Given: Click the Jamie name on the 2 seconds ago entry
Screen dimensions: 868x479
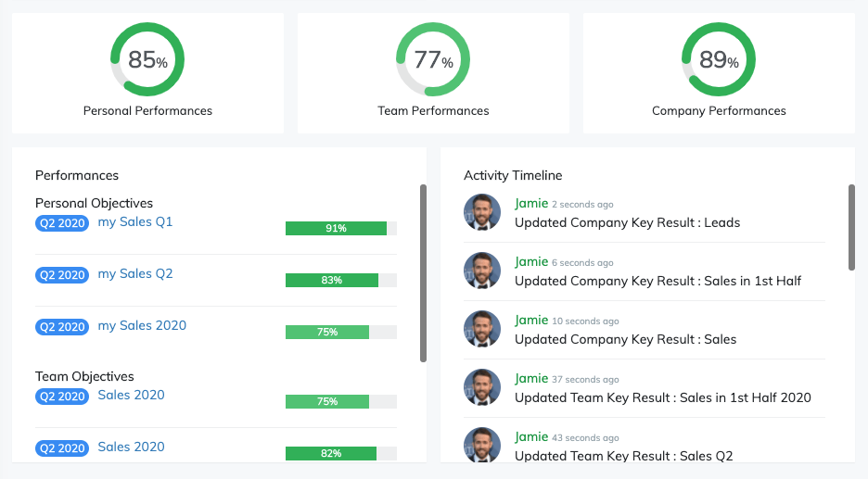Looking at the screenshot, I should (x=531, y=204).
